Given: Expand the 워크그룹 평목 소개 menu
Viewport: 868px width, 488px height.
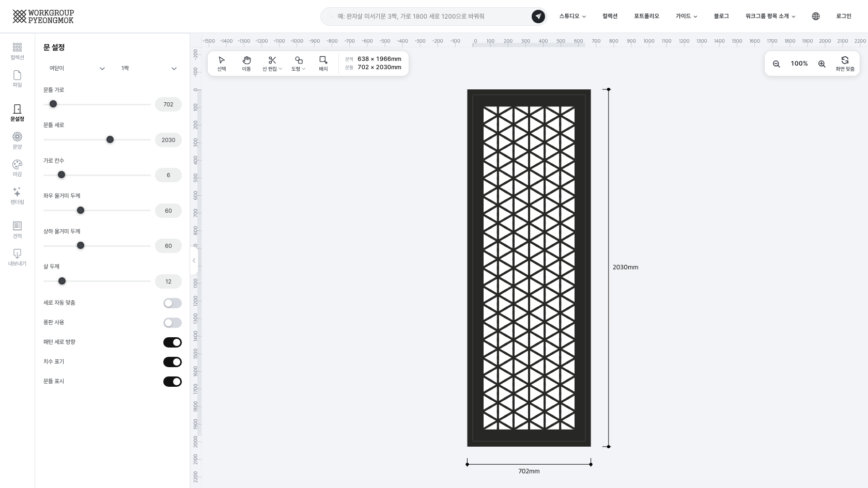Looking at the screenshot, I should [x=770, y=17].
